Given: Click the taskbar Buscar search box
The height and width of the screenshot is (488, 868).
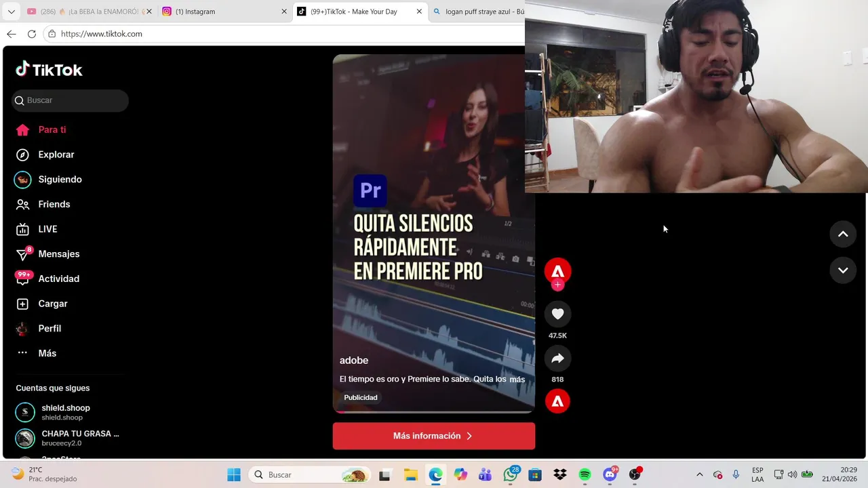Looking at the screenshot, I should pos(311,474).
